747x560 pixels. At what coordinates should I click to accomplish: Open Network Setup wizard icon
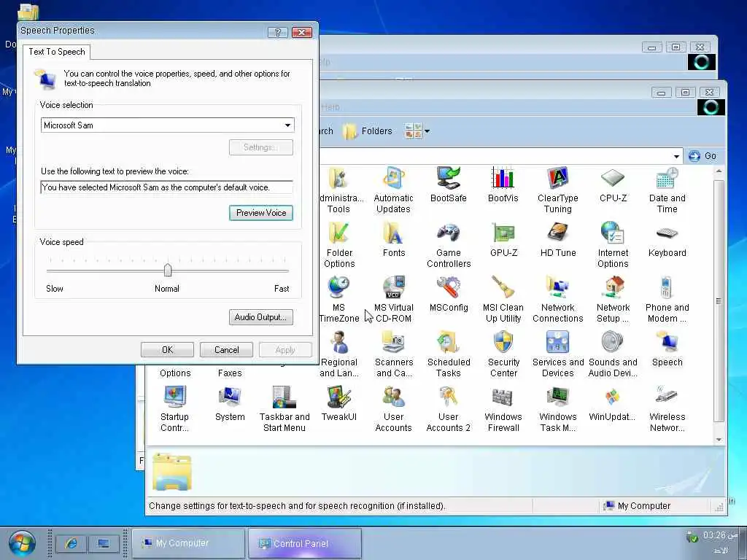[613, 300]
